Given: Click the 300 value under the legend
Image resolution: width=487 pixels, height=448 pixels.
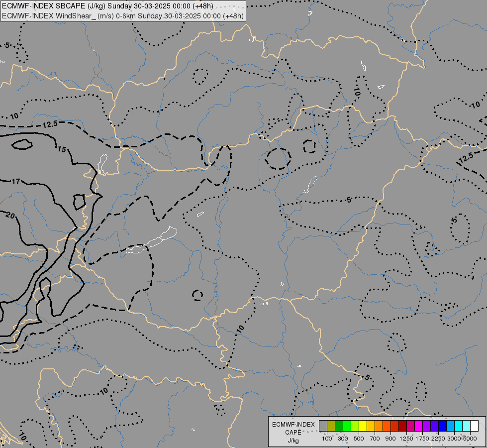Looking at the screenshot, I should click(343, 439).
